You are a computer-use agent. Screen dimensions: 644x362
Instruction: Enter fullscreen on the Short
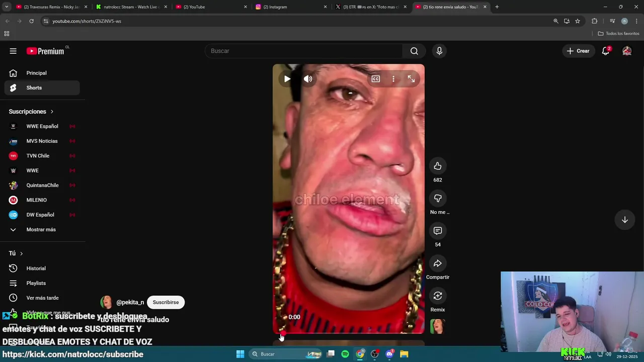click(411, 79)
